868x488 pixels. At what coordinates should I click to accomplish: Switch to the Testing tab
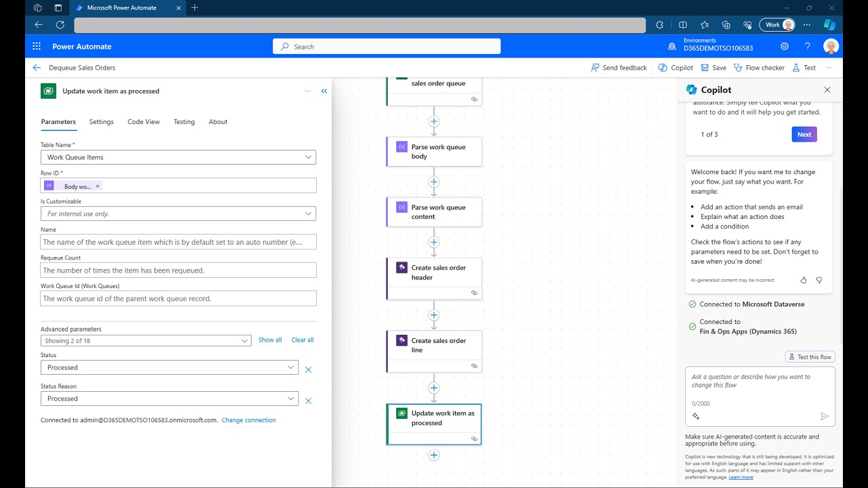tap(184, 122)
